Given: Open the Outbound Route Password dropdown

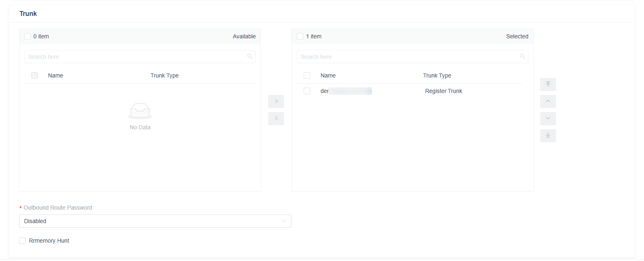Looking at the screenshot, I should (x=155, y=221).
